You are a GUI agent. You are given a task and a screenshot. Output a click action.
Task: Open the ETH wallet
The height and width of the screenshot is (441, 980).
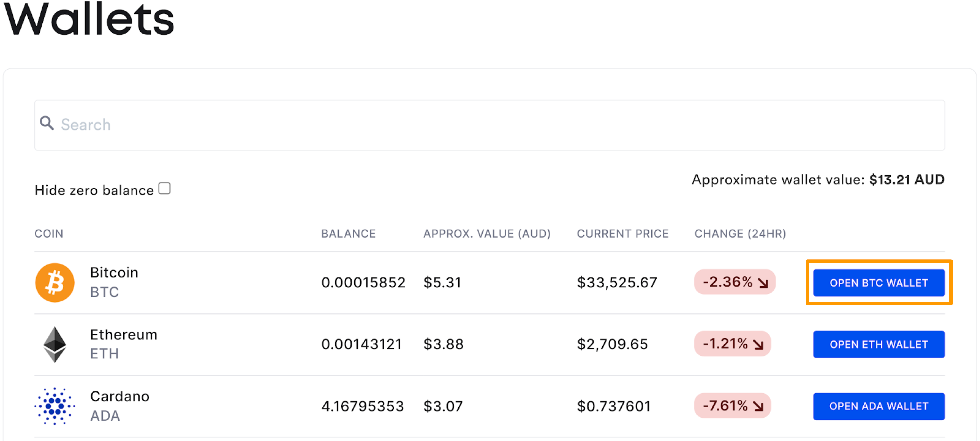879,344
